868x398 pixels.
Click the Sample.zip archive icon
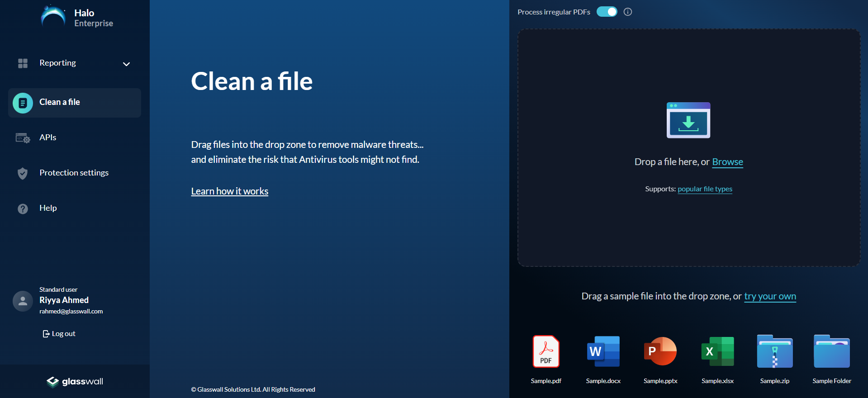click(x=774, y=351)
